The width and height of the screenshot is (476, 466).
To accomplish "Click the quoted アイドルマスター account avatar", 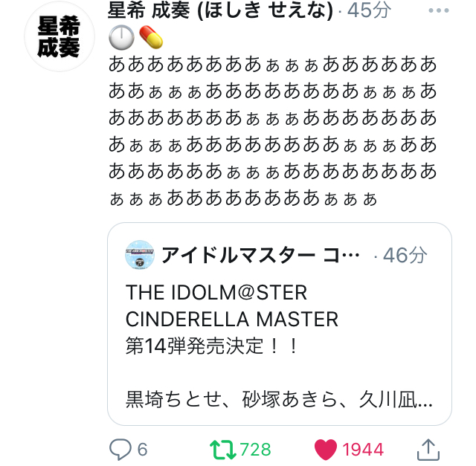I will 139,255.
